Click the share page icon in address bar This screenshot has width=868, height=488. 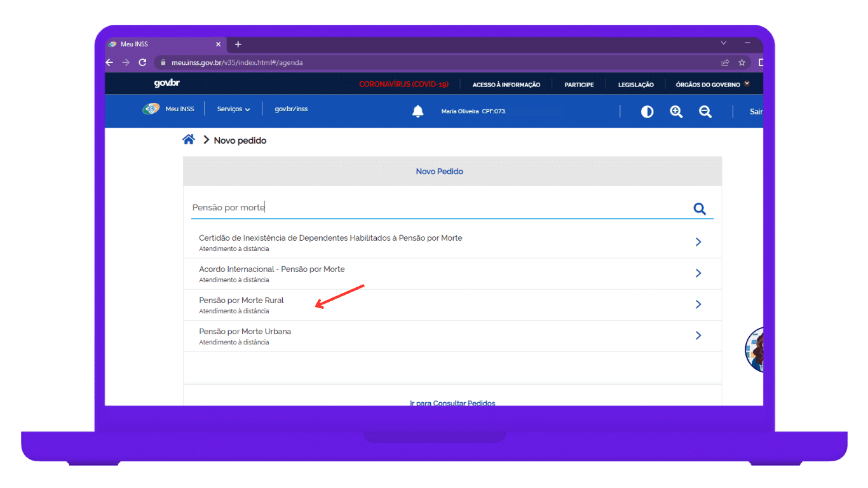pyautogui.click(x=725, y=63)
